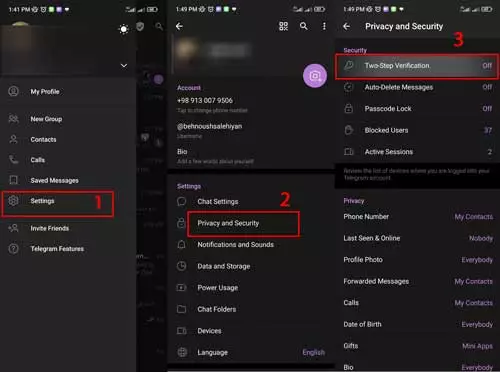Viewport: 500px width, 372px height.
Task: Open the three-dot overflow menu in Settings
Action: click(324, 26)
